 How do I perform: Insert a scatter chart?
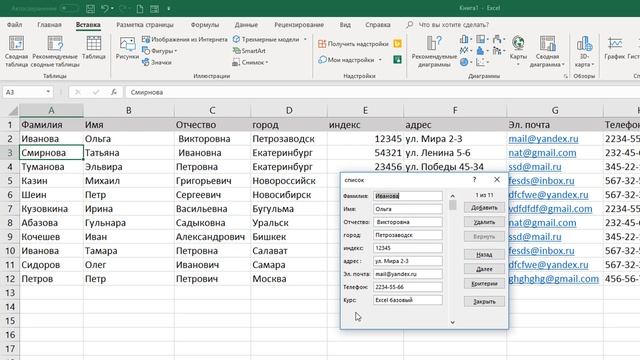click(x=481, y=62)
